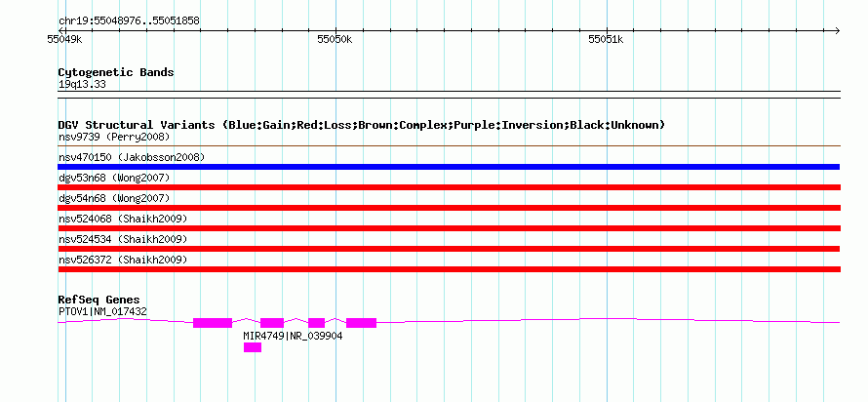Open the RefSeq Genes track title

99,301
